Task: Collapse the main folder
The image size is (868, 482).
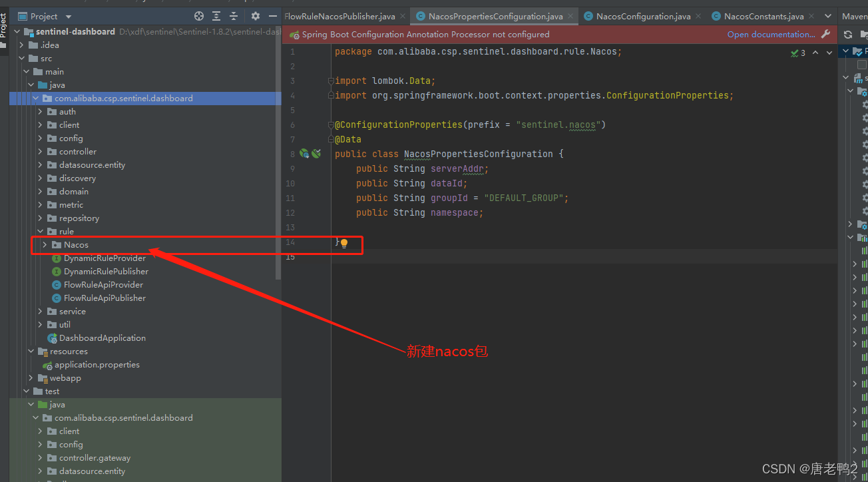Action: click(x=27, y=72)
